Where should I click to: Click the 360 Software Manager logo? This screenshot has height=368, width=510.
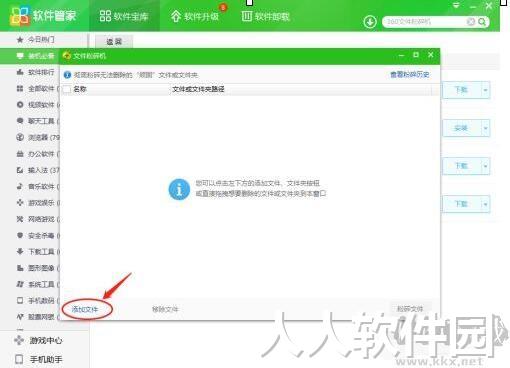click(x=19, y=16)
